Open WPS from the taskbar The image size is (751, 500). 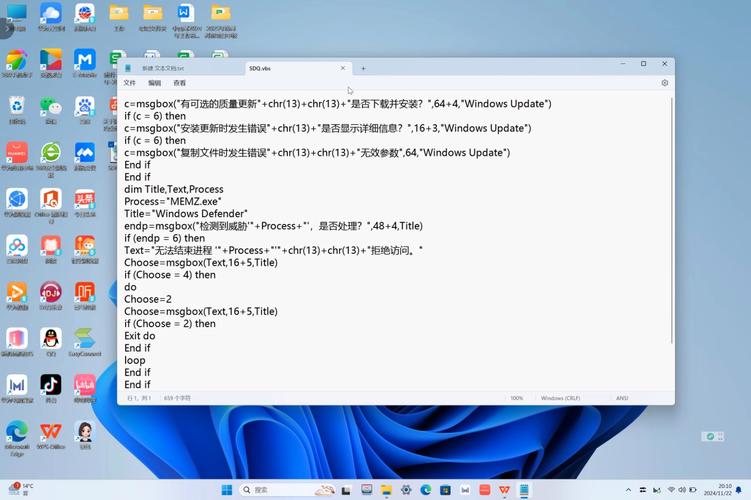click(x=504, y=489)
